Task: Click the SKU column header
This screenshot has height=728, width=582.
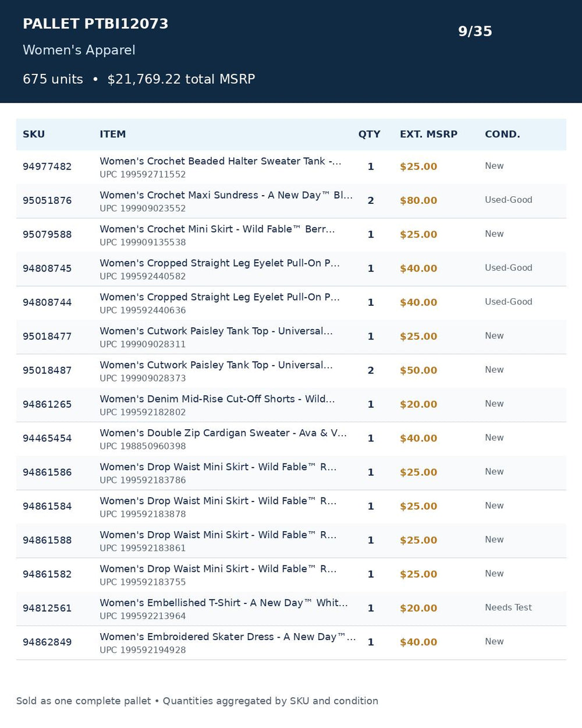Action: coord(34,134)
